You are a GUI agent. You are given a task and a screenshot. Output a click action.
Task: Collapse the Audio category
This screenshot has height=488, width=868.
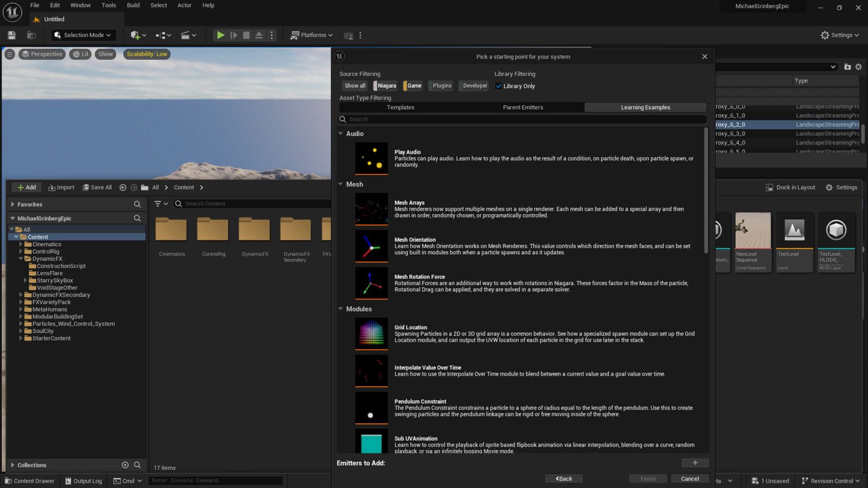pyautogui.click(x=341, y=133)
